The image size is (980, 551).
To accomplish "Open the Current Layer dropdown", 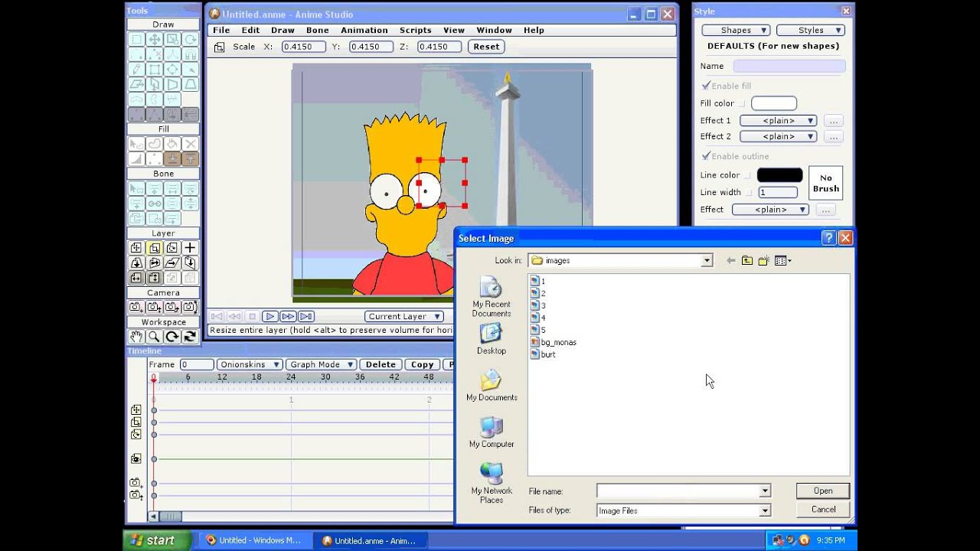I will (404, 316).
